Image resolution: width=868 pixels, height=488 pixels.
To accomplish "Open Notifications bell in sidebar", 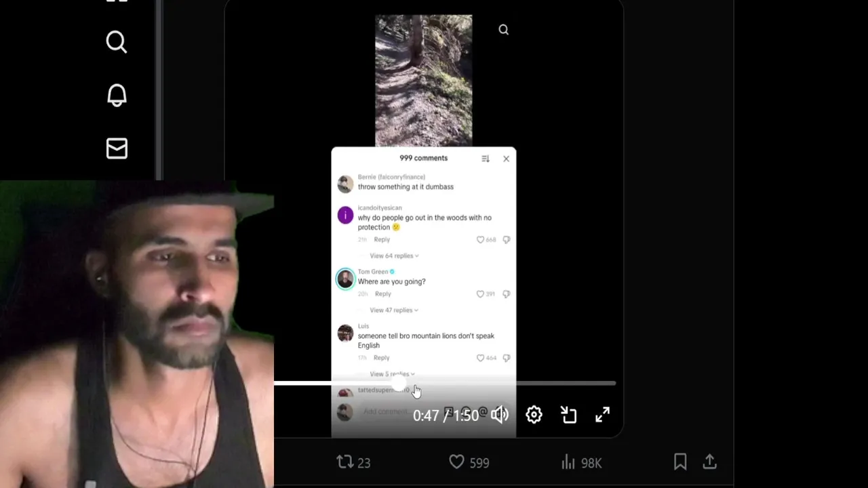I will click(117, 95).
